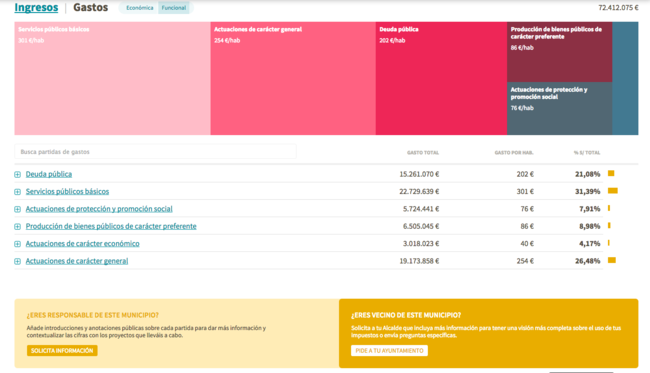Click the percentage bar for Deuda pública
The width and height of the screenshot is (650, 373).
(611, 173)
